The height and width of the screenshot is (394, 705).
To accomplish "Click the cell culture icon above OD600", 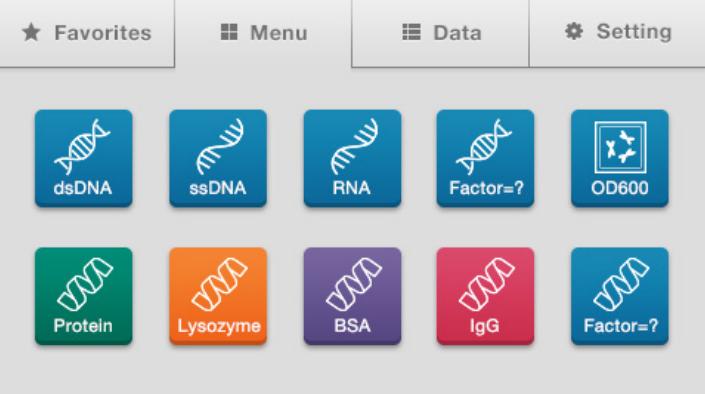I will point(620,147).
